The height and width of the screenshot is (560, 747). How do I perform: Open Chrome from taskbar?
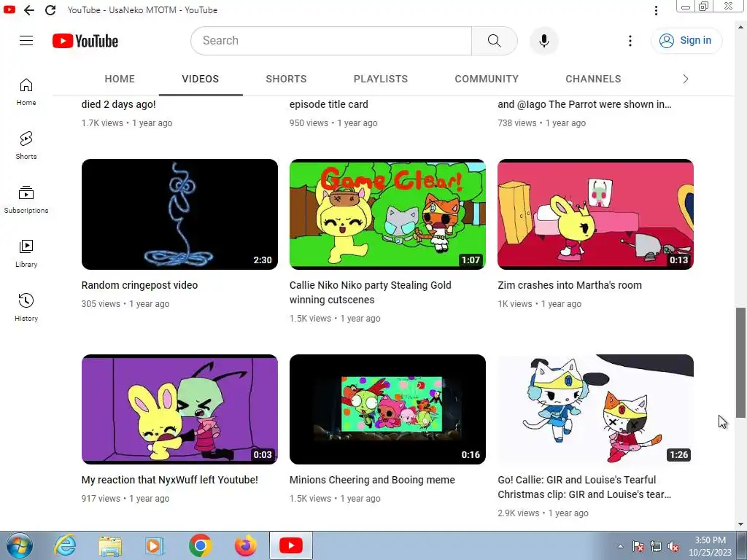201,545
